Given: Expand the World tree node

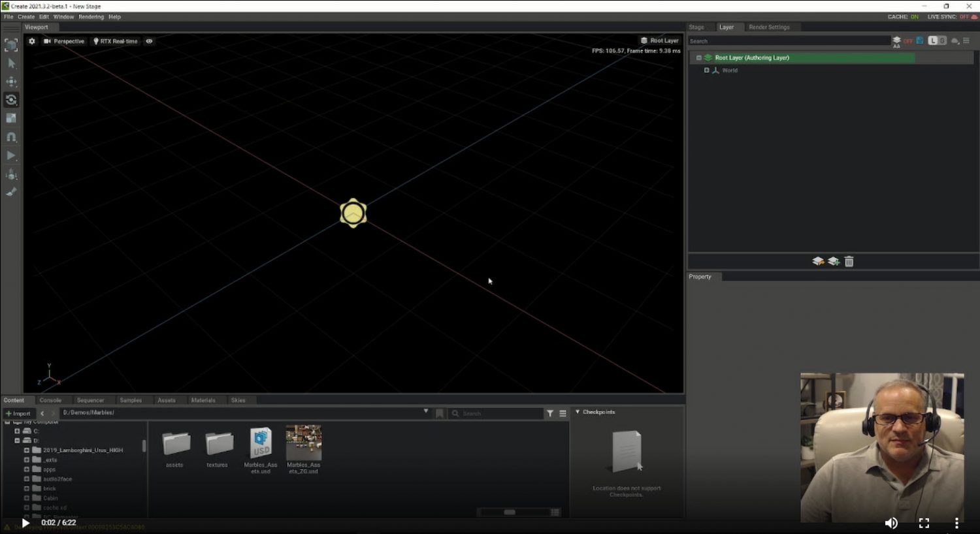Looking at the screenshot, I should 706,71.
